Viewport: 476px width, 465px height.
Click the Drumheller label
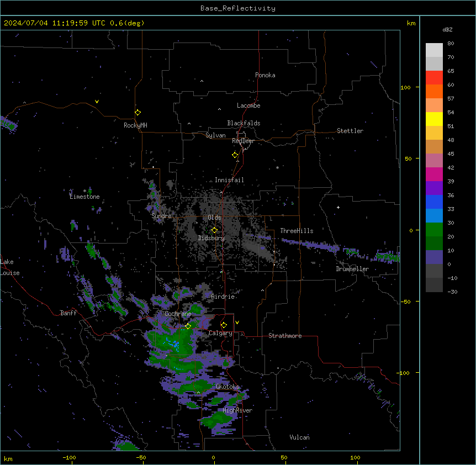pos(352,269)
